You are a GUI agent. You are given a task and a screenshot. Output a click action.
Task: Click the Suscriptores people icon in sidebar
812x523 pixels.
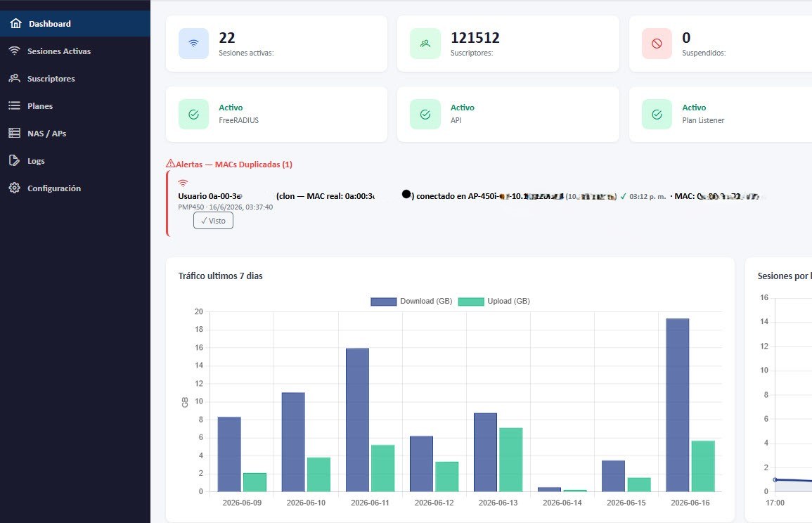(x=15, y=78)
